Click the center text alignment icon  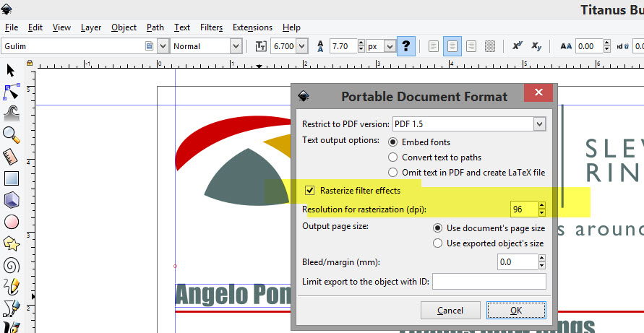coord(452,46)
